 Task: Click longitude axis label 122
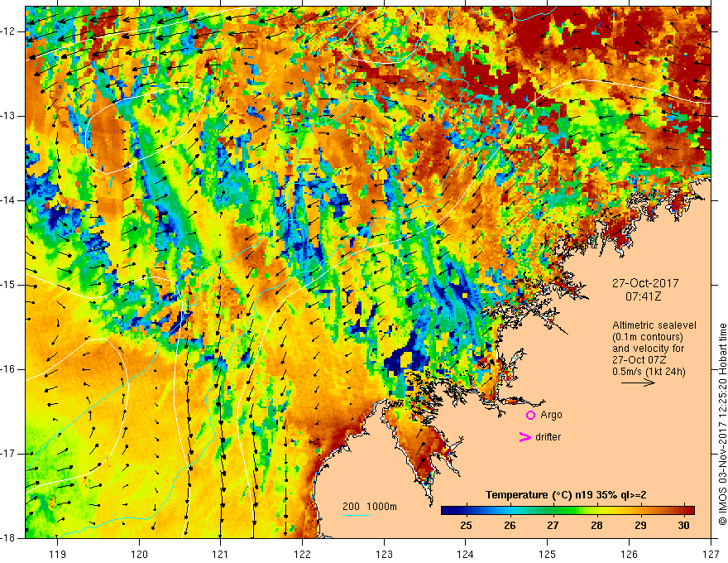[302, 554]
